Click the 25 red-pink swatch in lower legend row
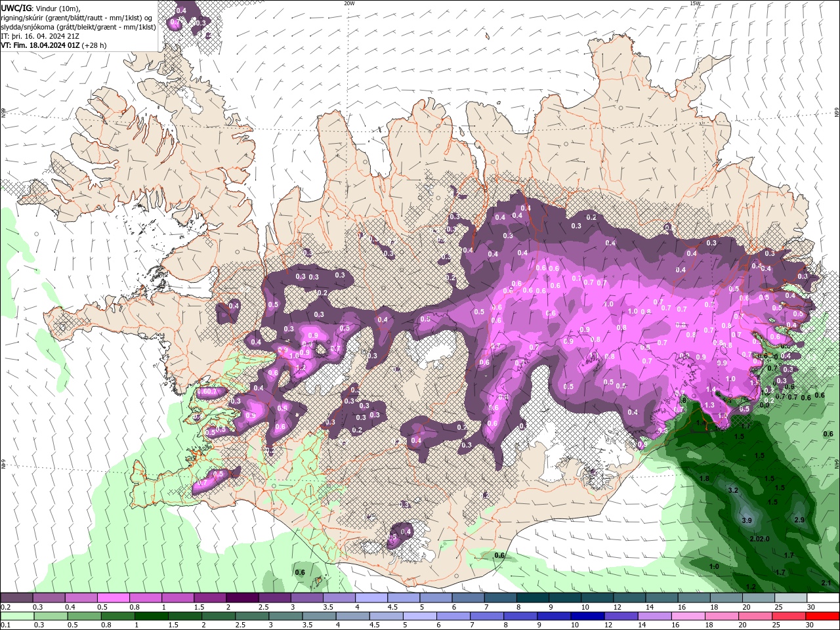The width and height of the screenshot is (840, 630). point(789,616)
